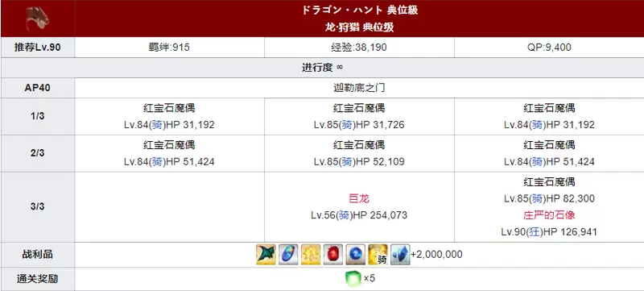Click 骑 link in Lv.85 HP 31,726 entry
This screenshot has height=291, width=644.
pos(346,125)
